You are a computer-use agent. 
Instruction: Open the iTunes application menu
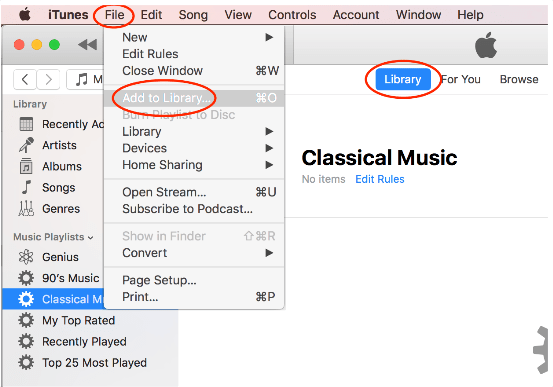coord(68,15)
